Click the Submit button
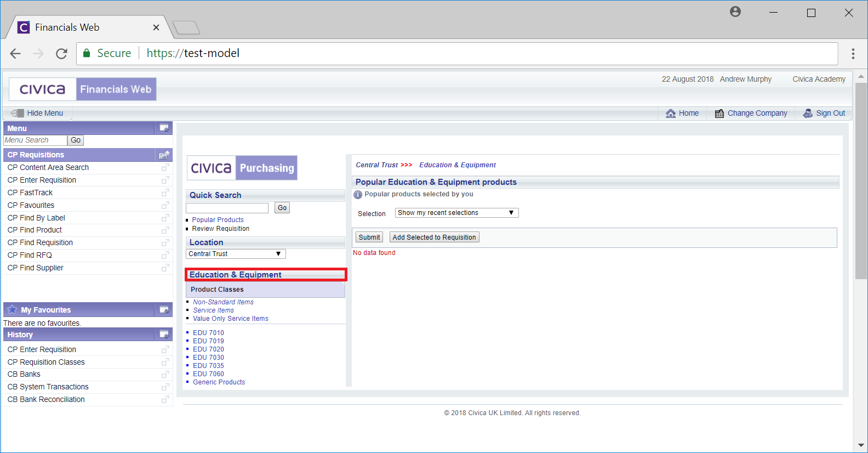The image size is (868, 453). [x=369, y=237]
